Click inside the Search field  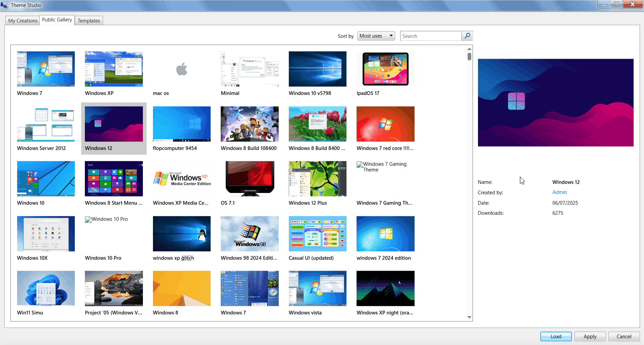click(x=431, y=36)
